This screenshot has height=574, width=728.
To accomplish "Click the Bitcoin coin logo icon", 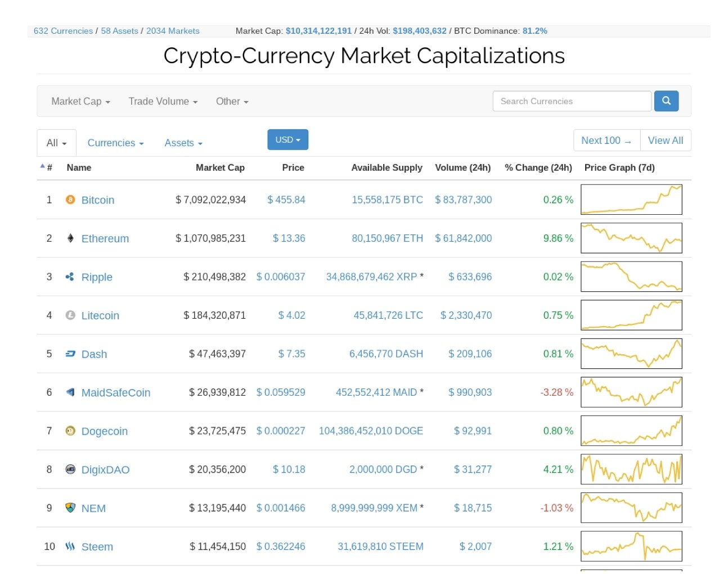I will click(x=70, y=200).
